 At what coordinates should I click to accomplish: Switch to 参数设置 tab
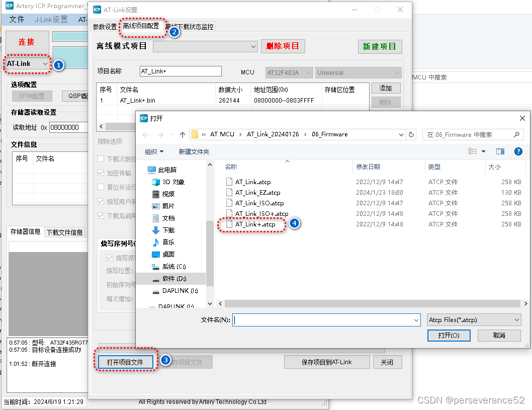(105, 27)
